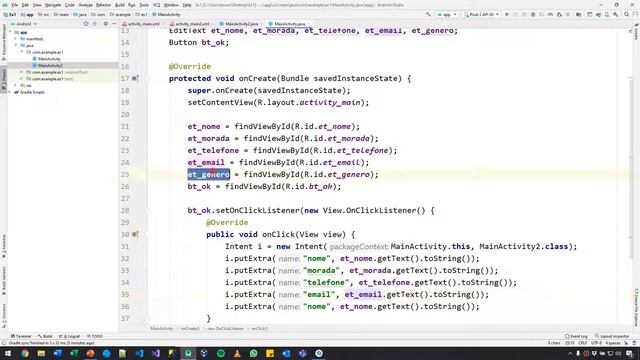Open the app run configuration dropdown
Screen dimensions: 640x360
(447, 14)
